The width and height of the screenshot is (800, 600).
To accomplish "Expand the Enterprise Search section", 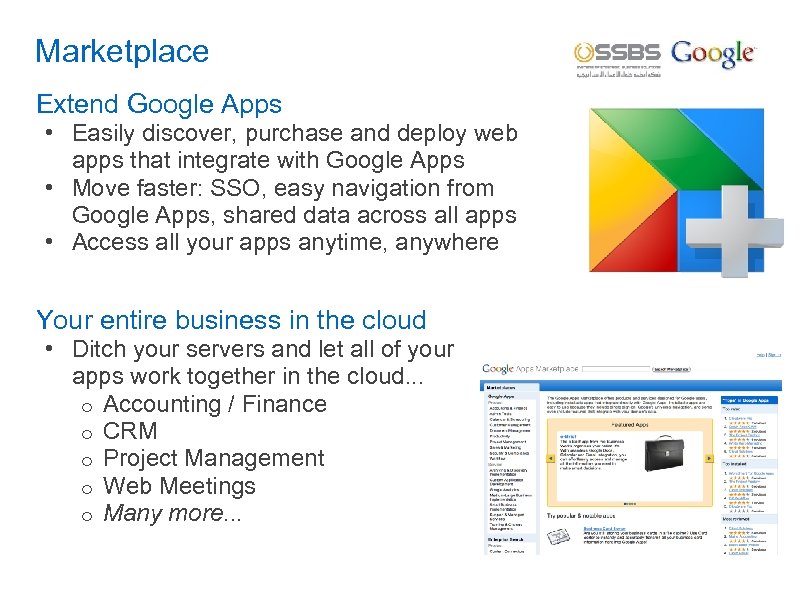I will pos(505,537).
